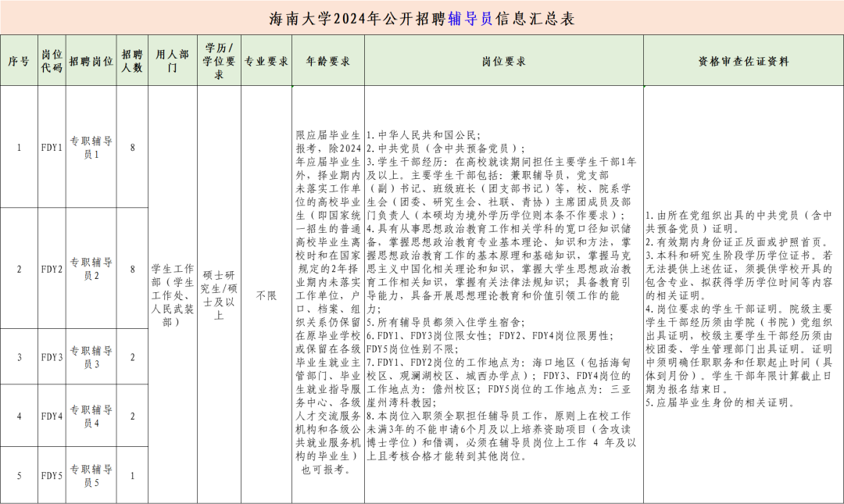The height and width of the screenshot is (504, 844).
Task: Click requirement line 2. 中共党员
Action: coord(446,148)
